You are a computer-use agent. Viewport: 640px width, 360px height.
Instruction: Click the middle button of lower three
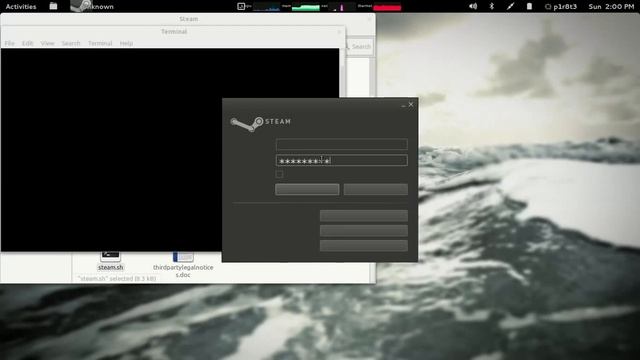point(364,231)
